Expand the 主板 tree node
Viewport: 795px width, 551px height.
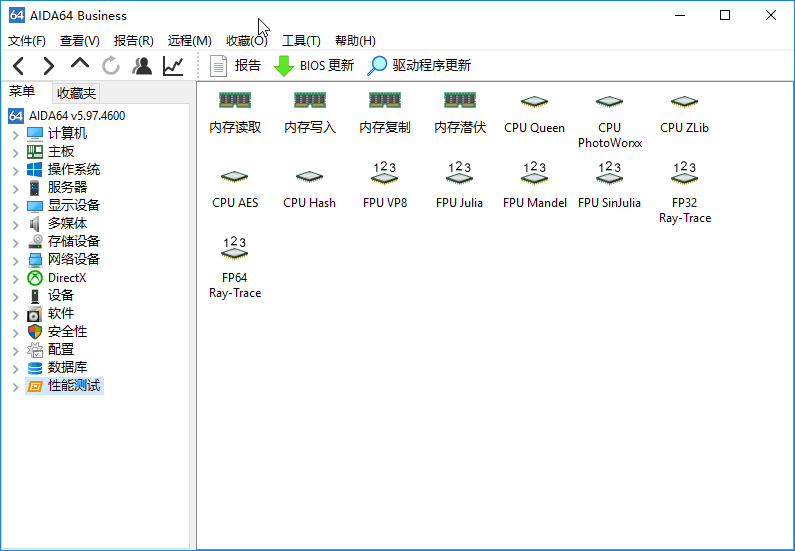coord(15,152)
